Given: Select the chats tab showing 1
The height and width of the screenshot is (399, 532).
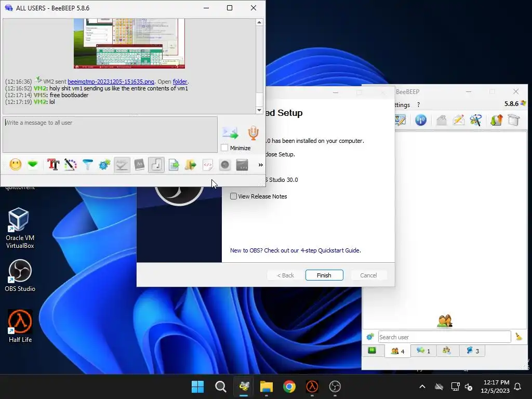Looking at the screenshot, I should coord(423,351).
